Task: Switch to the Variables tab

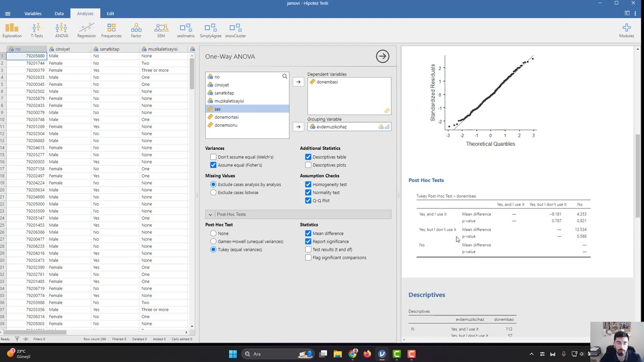Action: pos(33,14)
